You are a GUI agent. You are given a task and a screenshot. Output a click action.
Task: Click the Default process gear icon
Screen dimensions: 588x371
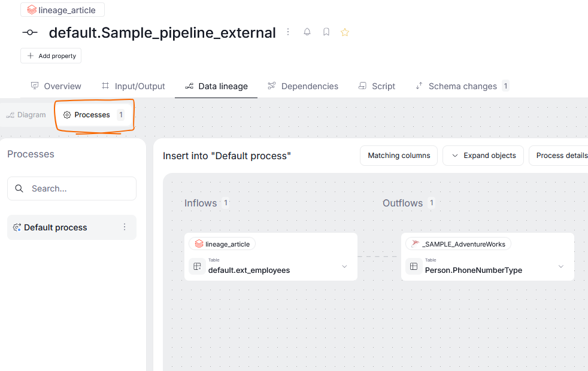point(17,227)
